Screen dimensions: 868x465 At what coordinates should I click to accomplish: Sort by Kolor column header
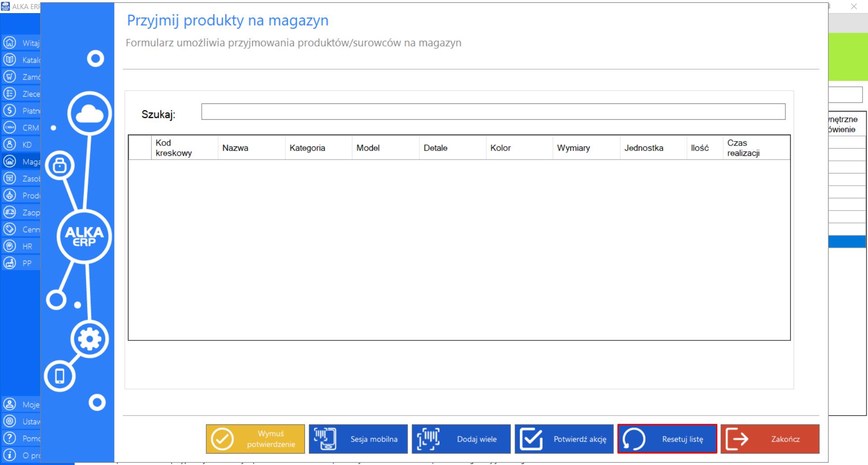tap(519, 148)
